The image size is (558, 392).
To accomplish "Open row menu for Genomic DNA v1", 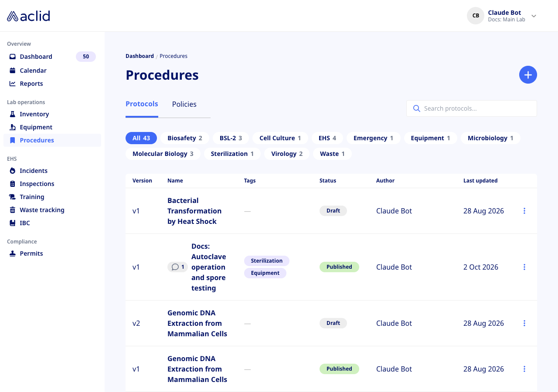I will tap(524, 369).
